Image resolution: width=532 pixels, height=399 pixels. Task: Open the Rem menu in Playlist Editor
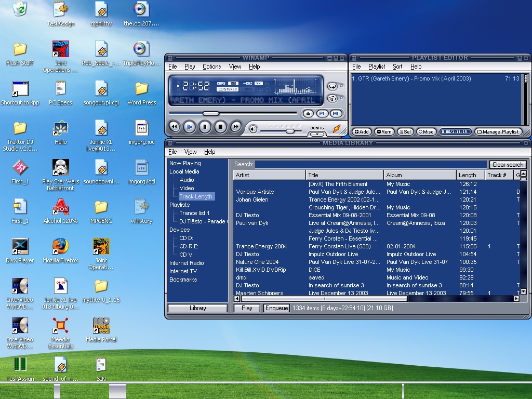coord(384,131)
